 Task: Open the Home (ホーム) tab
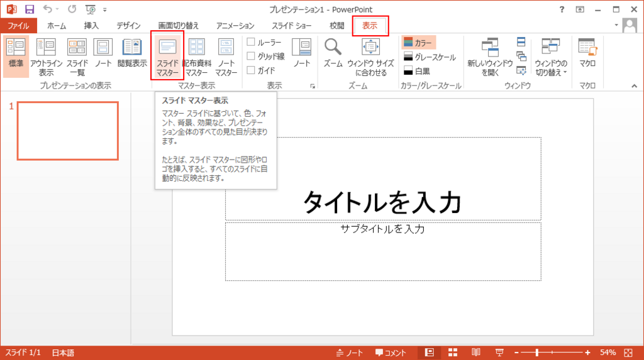[x=57, y=26]
